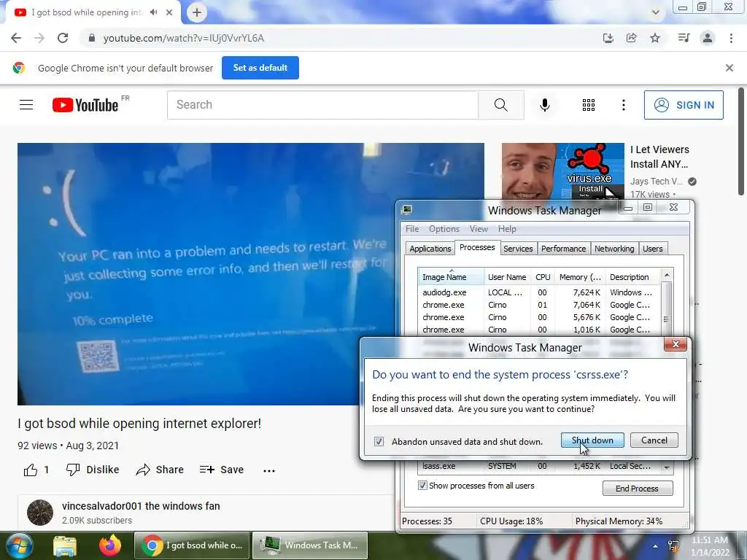The width and height of the screenshot is (747, 560).
Task: Click the share page icon in address bar
Action: [x=631, y=38]
